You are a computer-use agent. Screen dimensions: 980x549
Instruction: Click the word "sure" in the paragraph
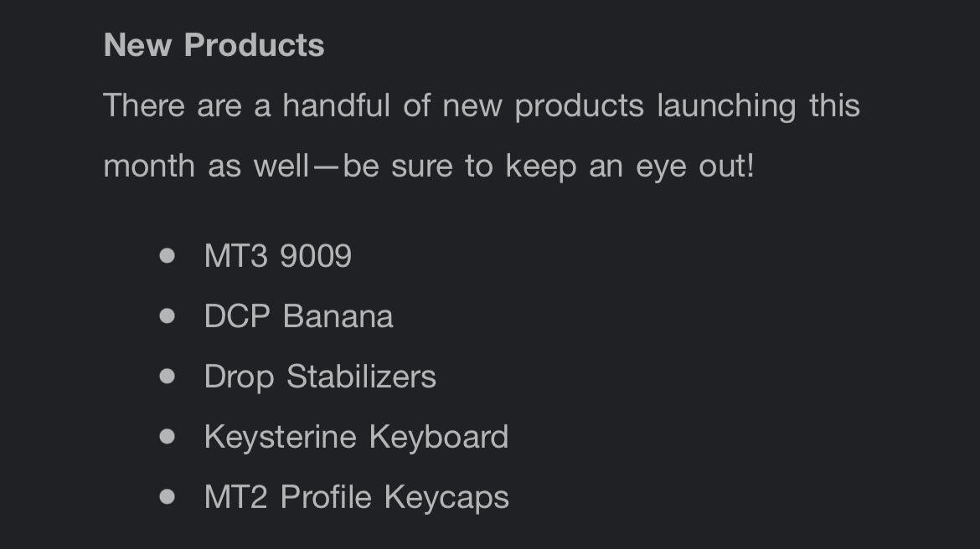point(422,167)
